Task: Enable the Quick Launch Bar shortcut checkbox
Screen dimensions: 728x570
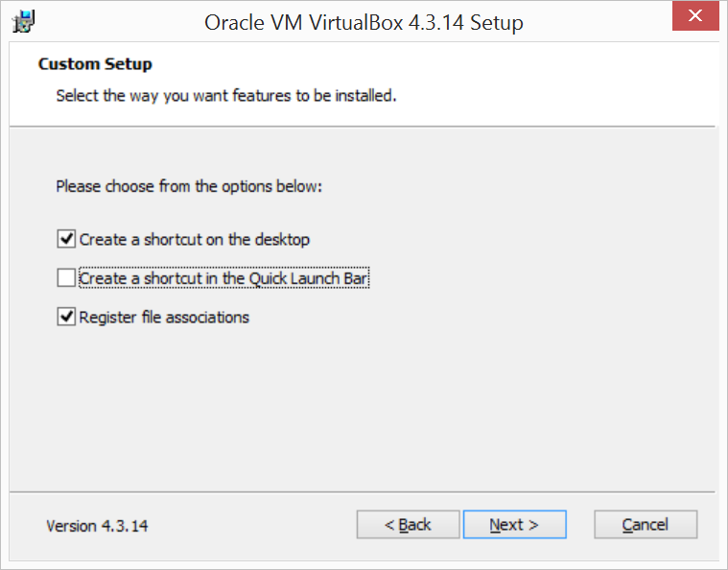Action: click(x=66, y=277)
